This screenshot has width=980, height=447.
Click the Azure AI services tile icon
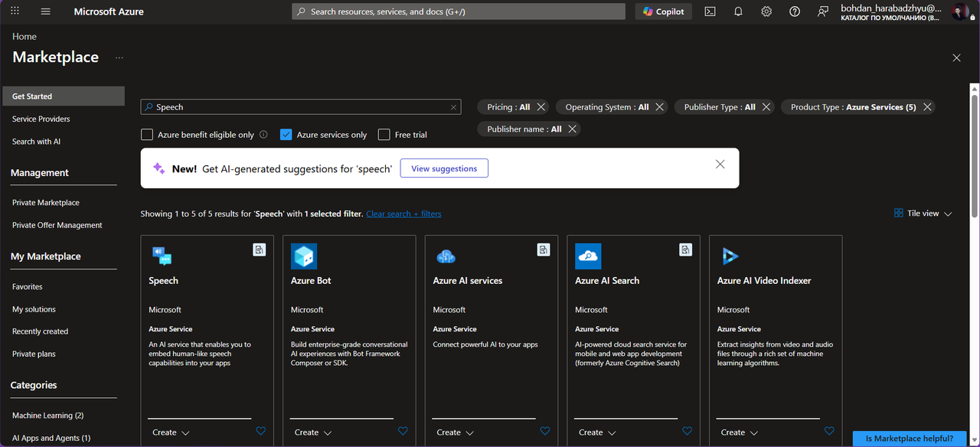coord(446,256)
